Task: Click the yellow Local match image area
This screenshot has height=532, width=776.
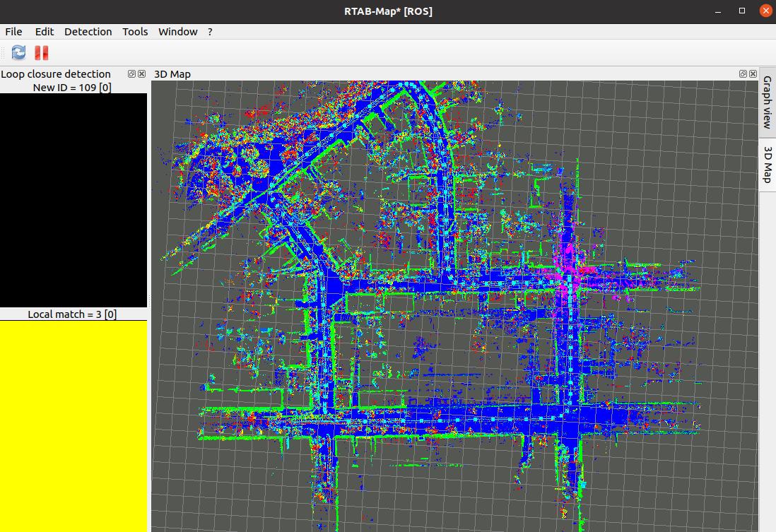Action: coord(74,424)
